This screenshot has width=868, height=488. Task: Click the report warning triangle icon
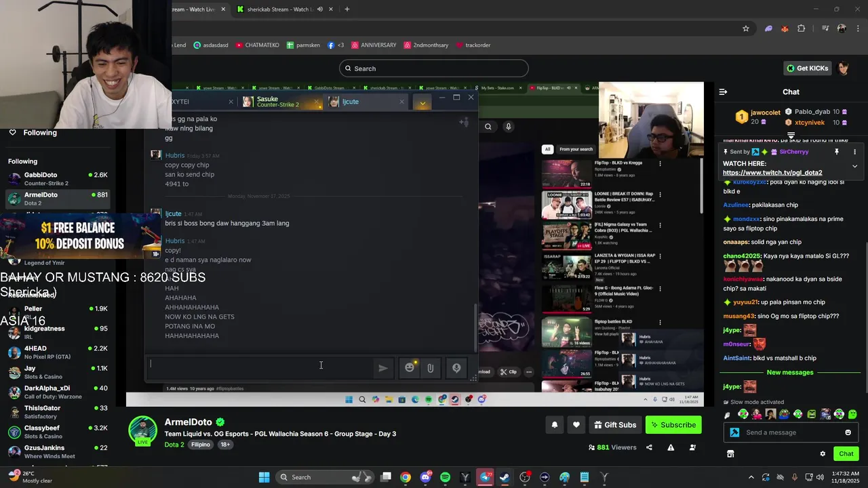pyautogui.click(x=671, y=447)
